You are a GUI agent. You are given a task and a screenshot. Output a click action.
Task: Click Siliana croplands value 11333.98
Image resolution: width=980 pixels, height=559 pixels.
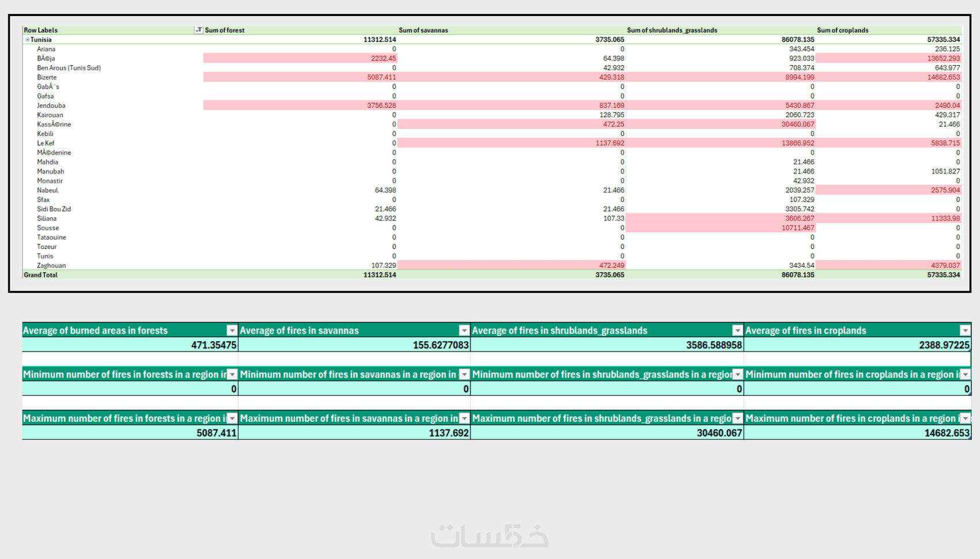point(945,218)
